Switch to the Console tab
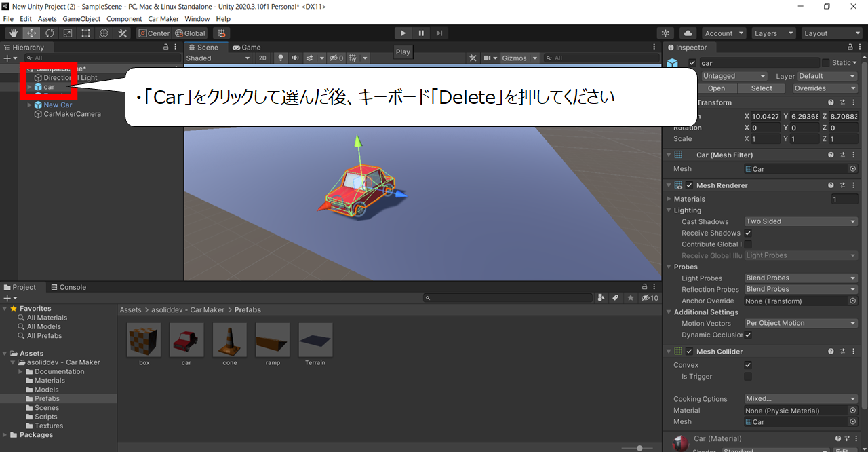868x452 pixels. pyautogui.click(x=68, y=287)
